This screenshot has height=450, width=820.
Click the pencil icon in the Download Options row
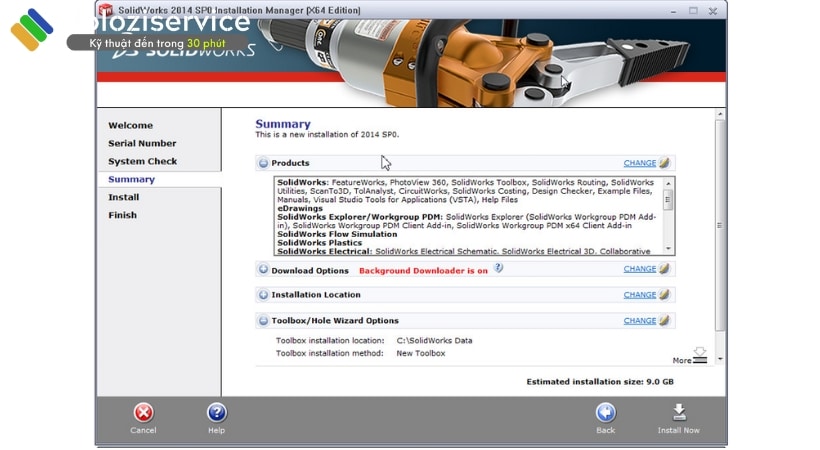click(665, 269)
